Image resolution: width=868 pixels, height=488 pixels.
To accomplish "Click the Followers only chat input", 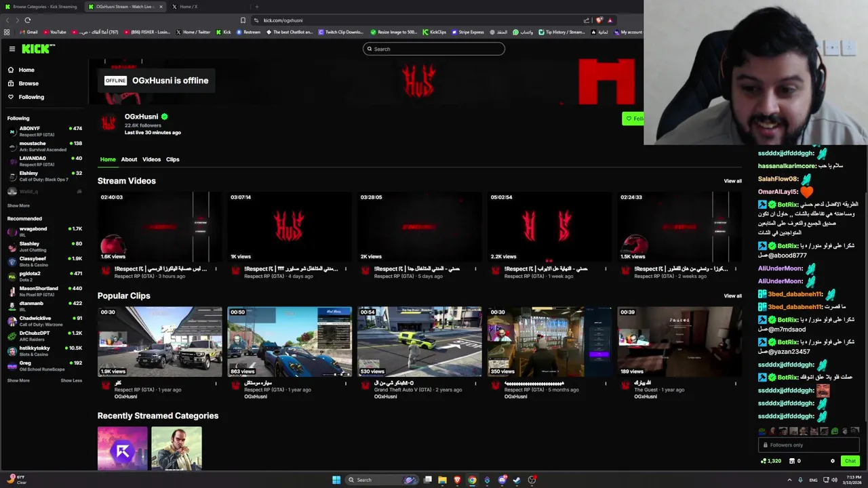I will tap(808, 445).
